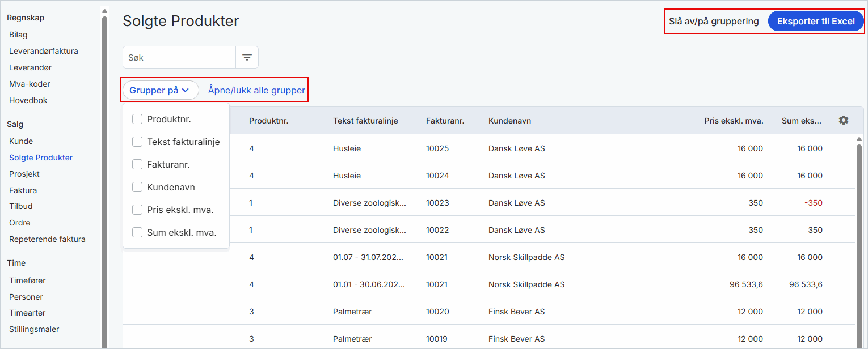This screenshot has width=868, height=349.
Task: Select invoice number 10022 cell
Action: [x=437, y=230]
